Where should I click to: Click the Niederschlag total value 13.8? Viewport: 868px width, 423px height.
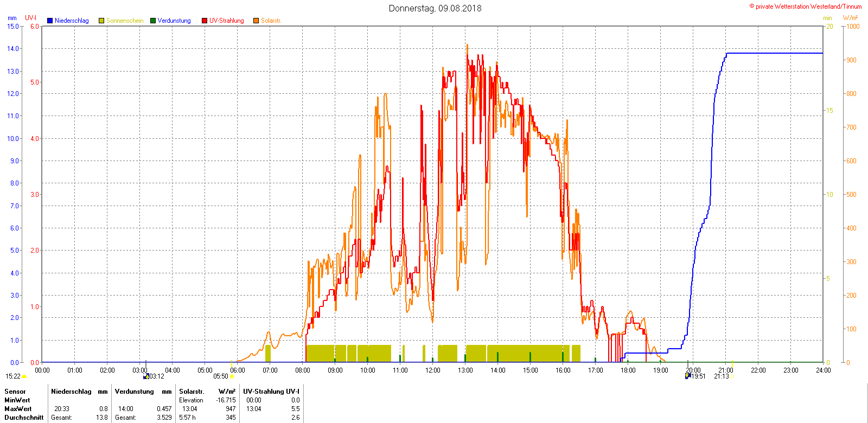pos(102,418)
